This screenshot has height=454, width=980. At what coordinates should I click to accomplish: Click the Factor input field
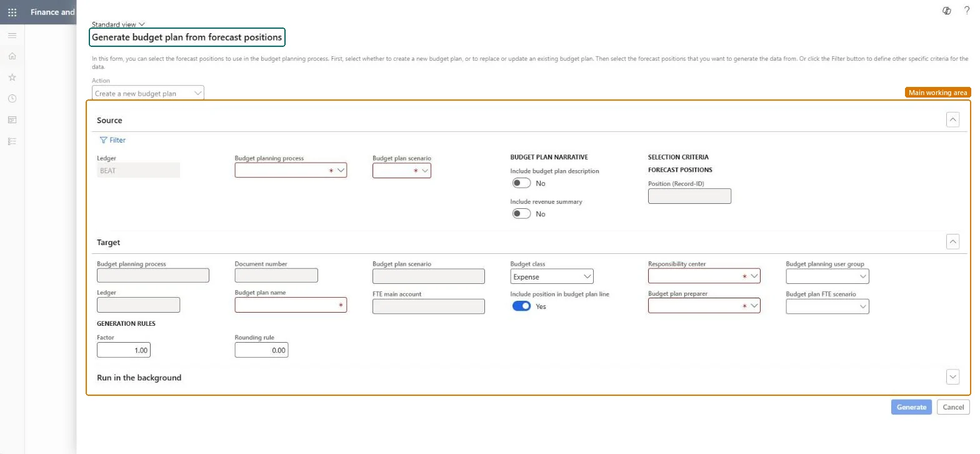pyautogui.click(x=124, y=350)
